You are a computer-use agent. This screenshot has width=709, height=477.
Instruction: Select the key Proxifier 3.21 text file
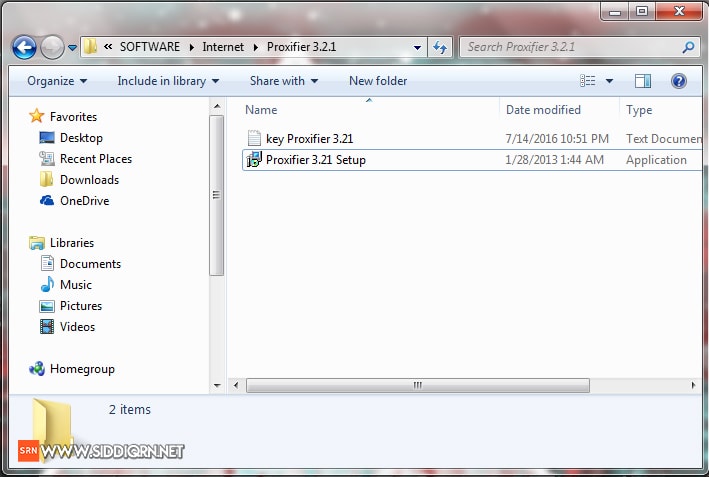[309, 139]
